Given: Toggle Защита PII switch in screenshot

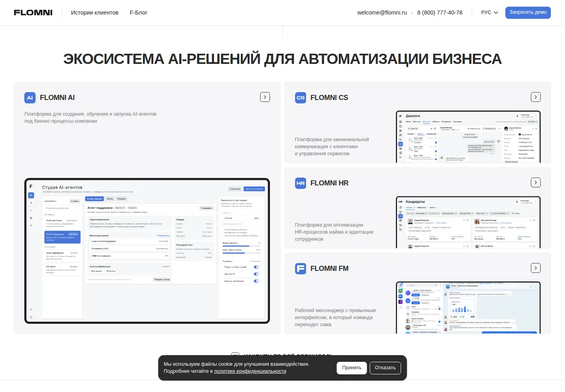Looking at the screenshot, I should point(257,274).
